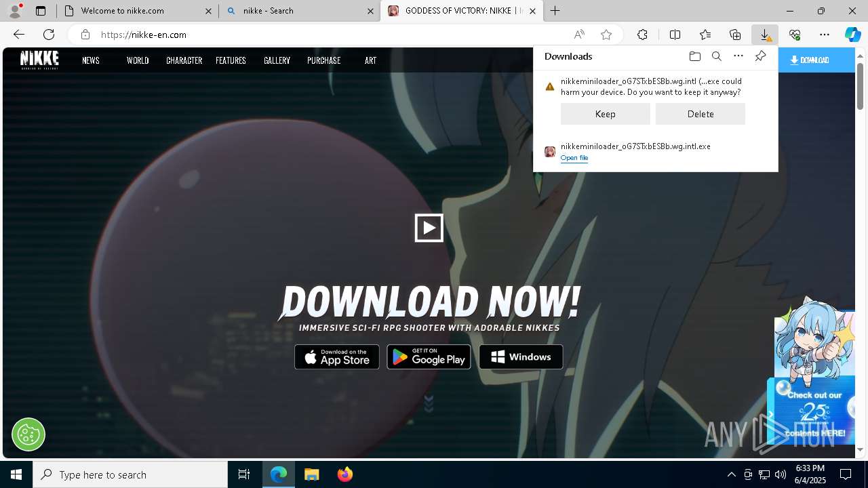Click the NIKKE logo
The height and width of the screenshot is (488, 868).
[39, 60]
